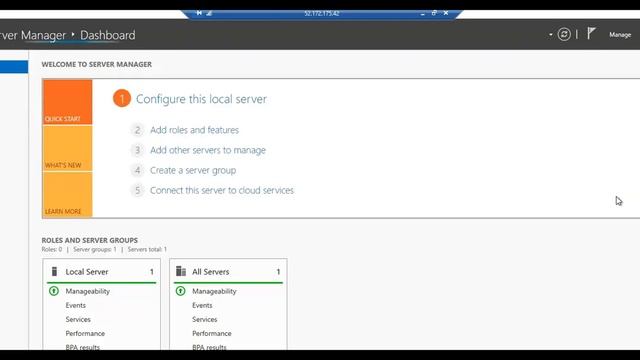
Task: Click the 'Servers total: 1' summary text
Action: tap(147, 249)
